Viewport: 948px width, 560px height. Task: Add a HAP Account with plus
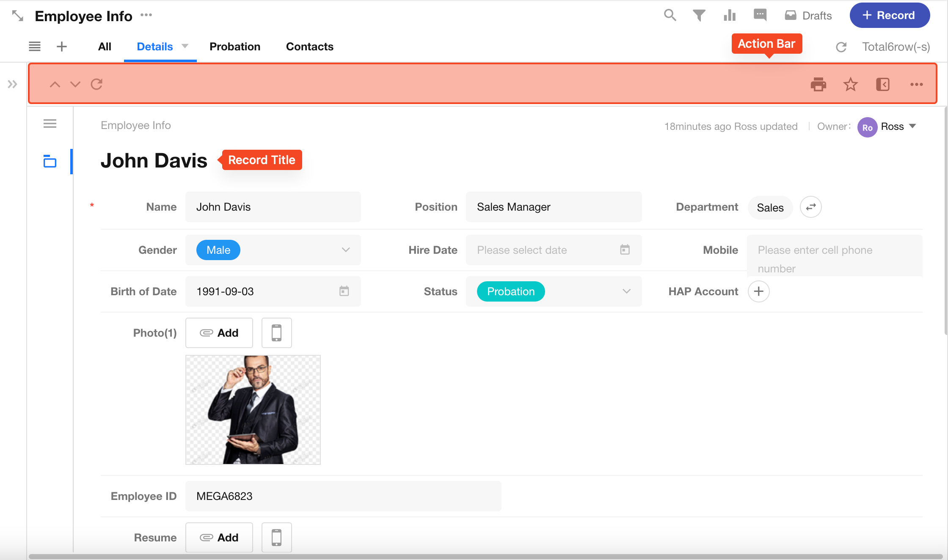[758, 291]
